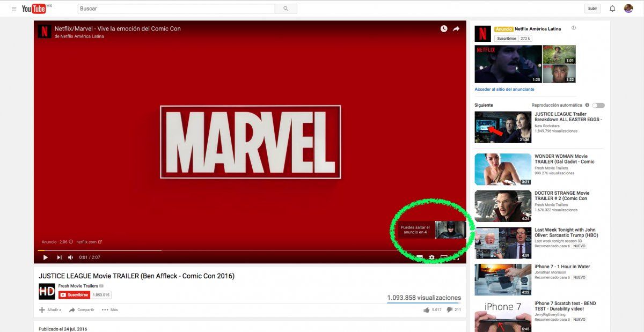The width and height of the screenshot is (644, 332).
Task: Toggle subtitles with the captions icon
Action: point(421,257)
